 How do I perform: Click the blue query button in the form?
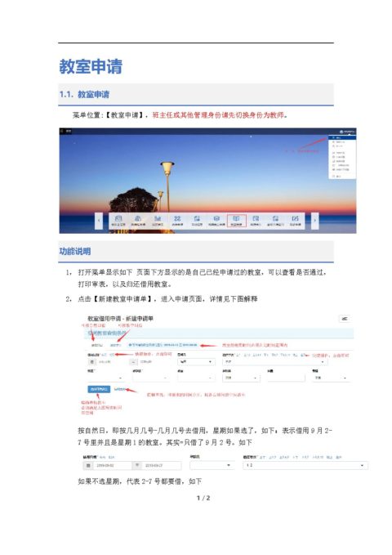point(99,389)
